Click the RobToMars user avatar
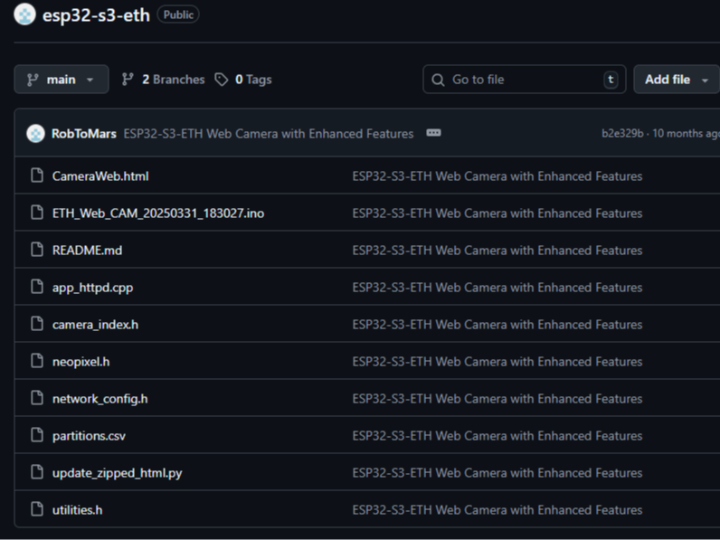720x540 pixels. pos(36,134)
